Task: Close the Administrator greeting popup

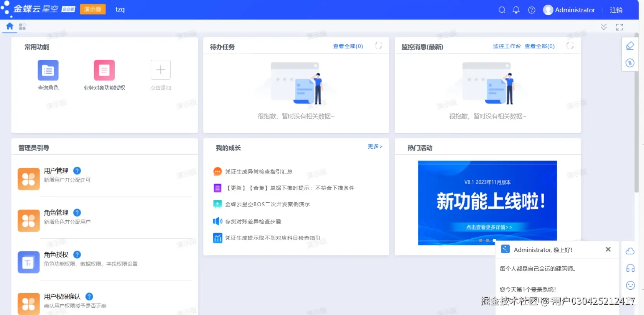Action: (608, 249)
